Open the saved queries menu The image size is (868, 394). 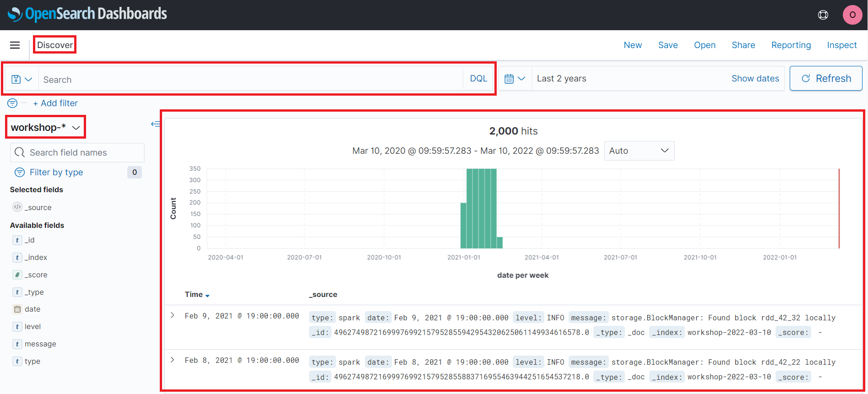click(x=22, y=79)
